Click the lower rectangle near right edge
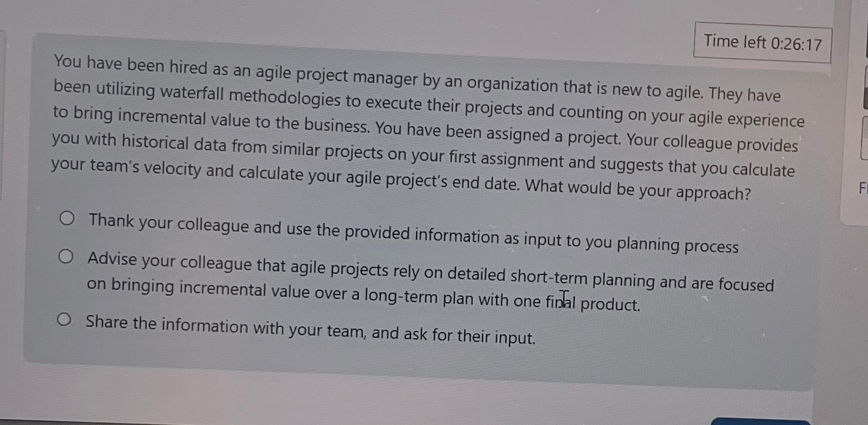The height and width of the screenshot is (425, 868). (865, 135)
